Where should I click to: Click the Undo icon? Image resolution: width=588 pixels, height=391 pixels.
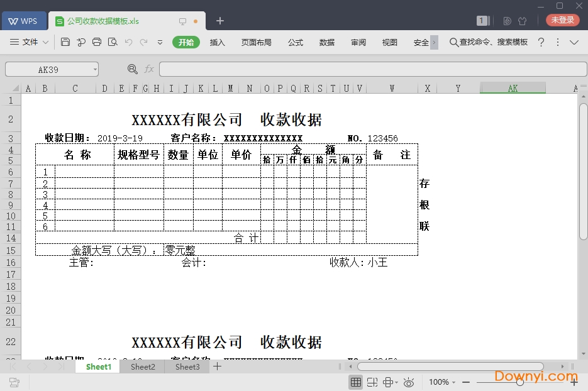pos(130,42)
